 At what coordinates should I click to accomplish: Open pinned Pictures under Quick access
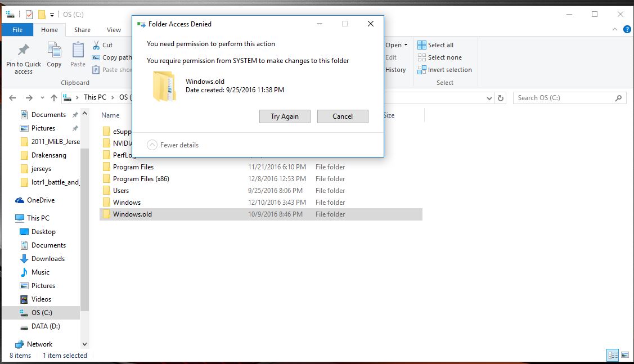pyautogui.click(x=44, y=128)
